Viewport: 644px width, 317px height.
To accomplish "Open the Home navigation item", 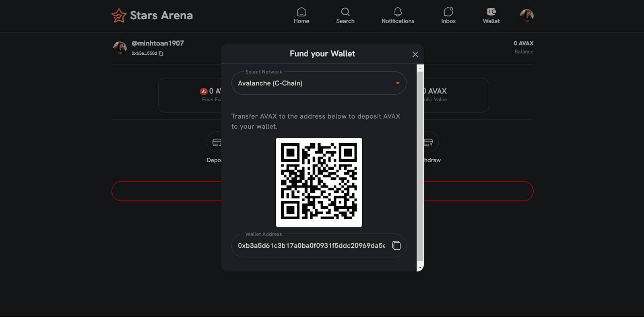I will click(x=301, y=16).
